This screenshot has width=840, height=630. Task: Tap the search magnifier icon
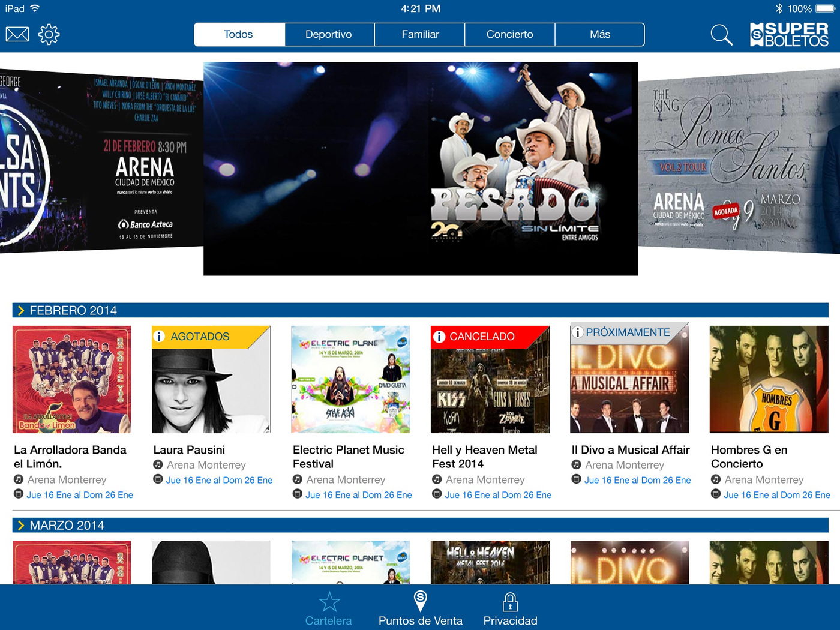[721, 35]
